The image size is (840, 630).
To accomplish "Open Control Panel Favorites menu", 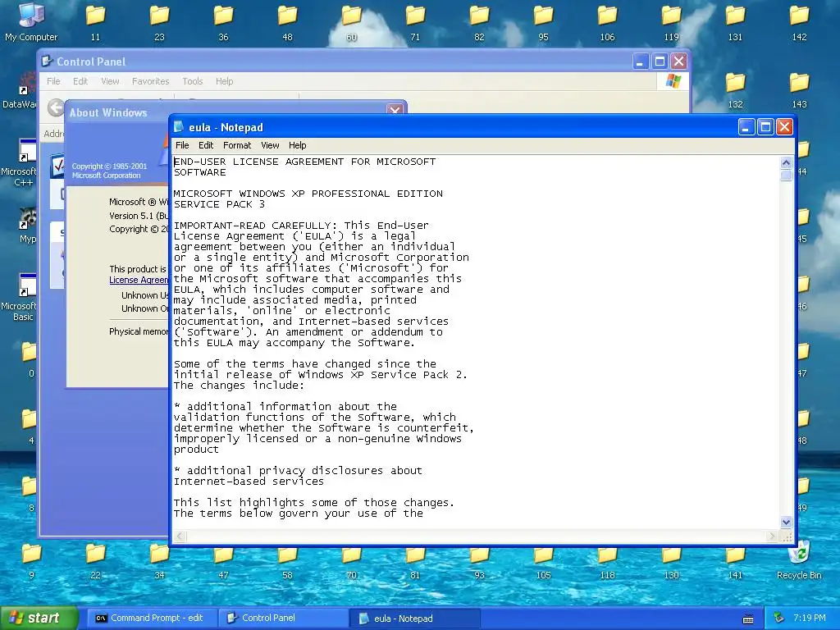I will coord(151,81).
